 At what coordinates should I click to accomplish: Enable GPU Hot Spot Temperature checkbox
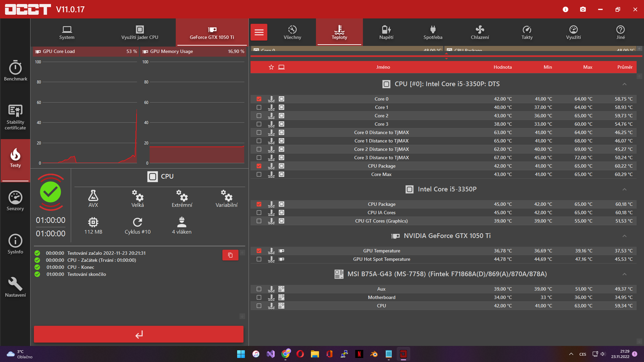click(259, 259)
